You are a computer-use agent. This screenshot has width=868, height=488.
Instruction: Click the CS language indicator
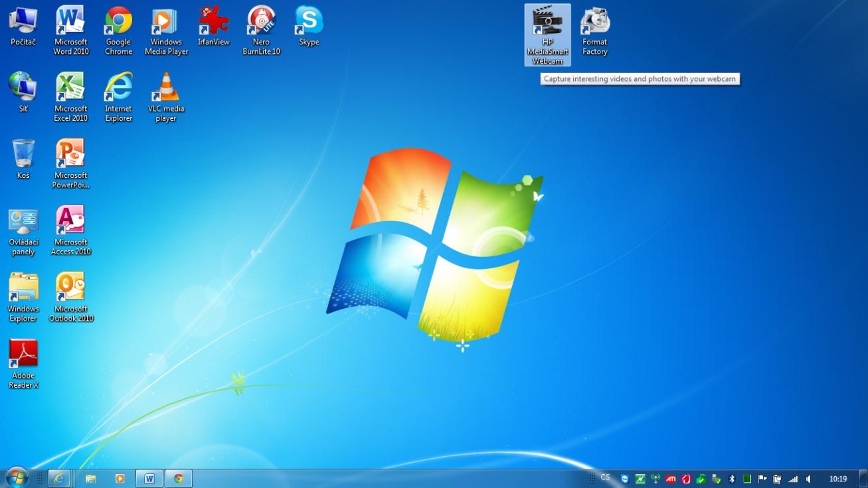click(605, 477)
